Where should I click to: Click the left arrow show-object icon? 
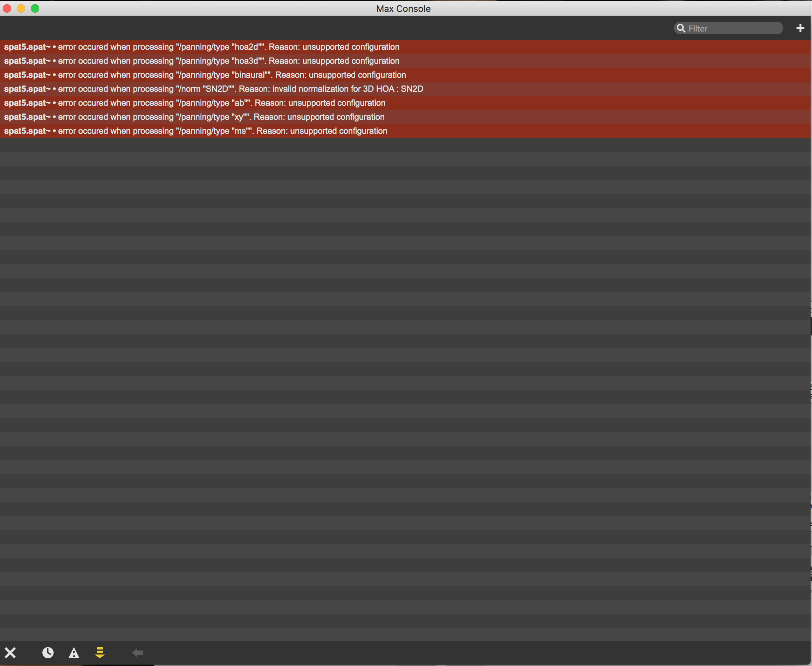(138, 653)
